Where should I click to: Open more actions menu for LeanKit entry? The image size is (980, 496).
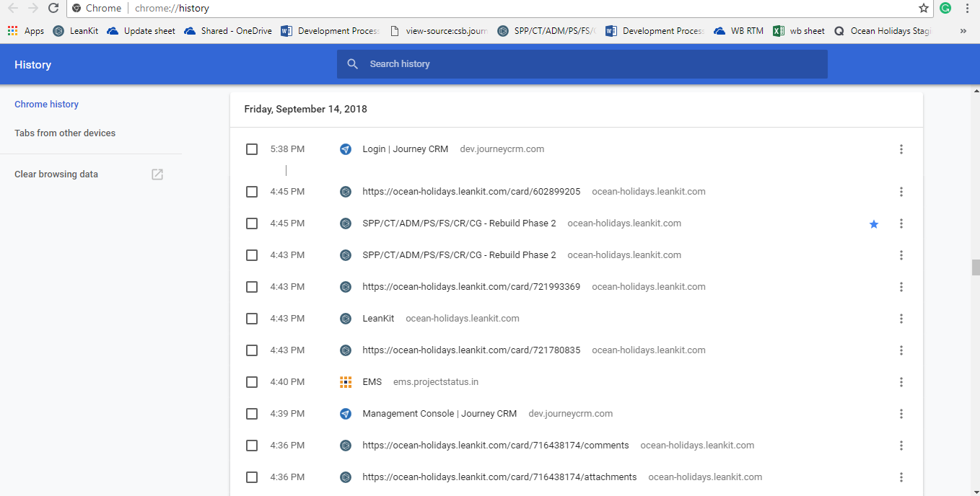click(x=901, y=319)
